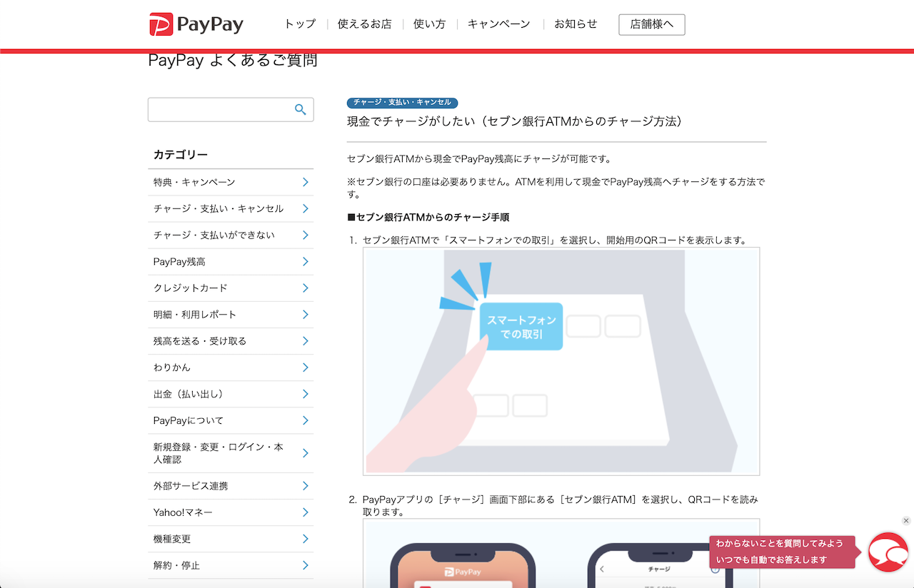Click the search magnifier icon
The height and width of the screenshot is (588, 914).
pyautogui.click(x=301, y=109)
